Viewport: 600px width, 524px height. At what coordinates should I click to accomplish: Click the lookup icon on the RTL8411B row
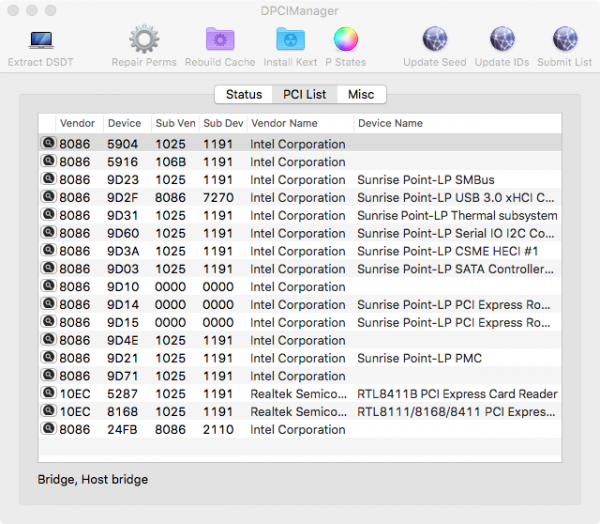tap(47, 394)
